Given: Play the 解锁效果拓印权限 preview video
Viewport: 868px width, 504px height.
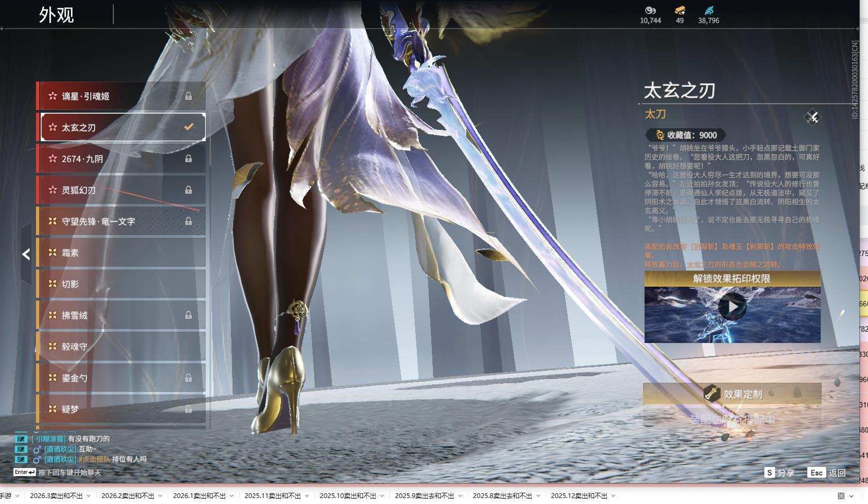Looking at the screenshot, I should click(732, 307).
